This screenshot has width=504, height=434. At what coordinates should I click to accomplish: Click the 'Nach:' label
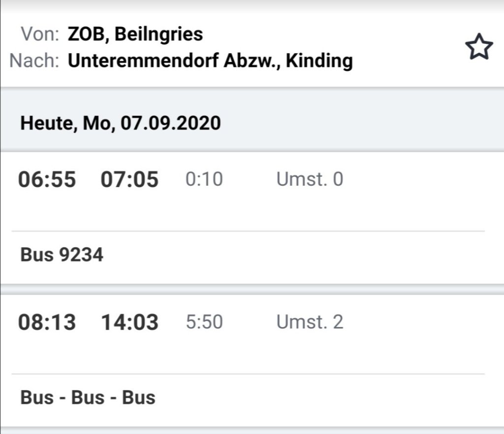click(34, 61)
